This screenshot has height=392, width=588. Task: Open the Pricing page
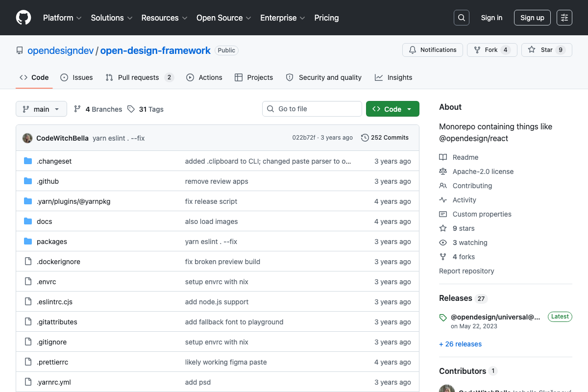[326, 18]
